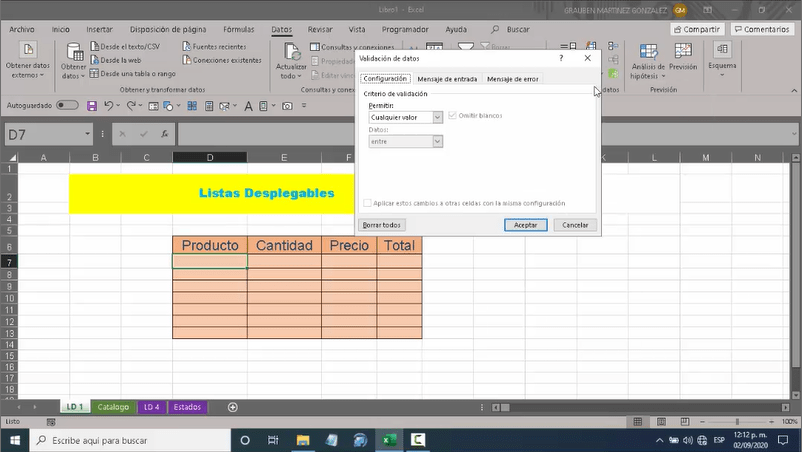Screen dimensions: 802x452
Task: Open Fuentes recientes
Action: 214,47
